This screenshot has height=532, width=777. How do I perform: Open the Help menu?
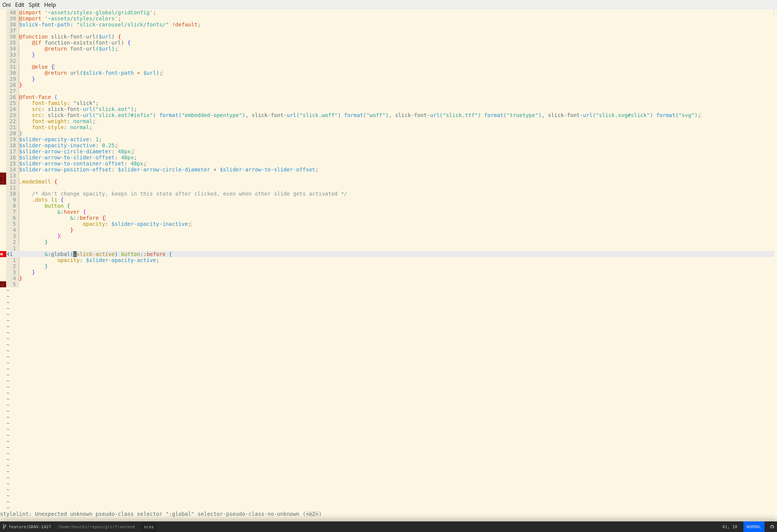click(x=49, y=5)
